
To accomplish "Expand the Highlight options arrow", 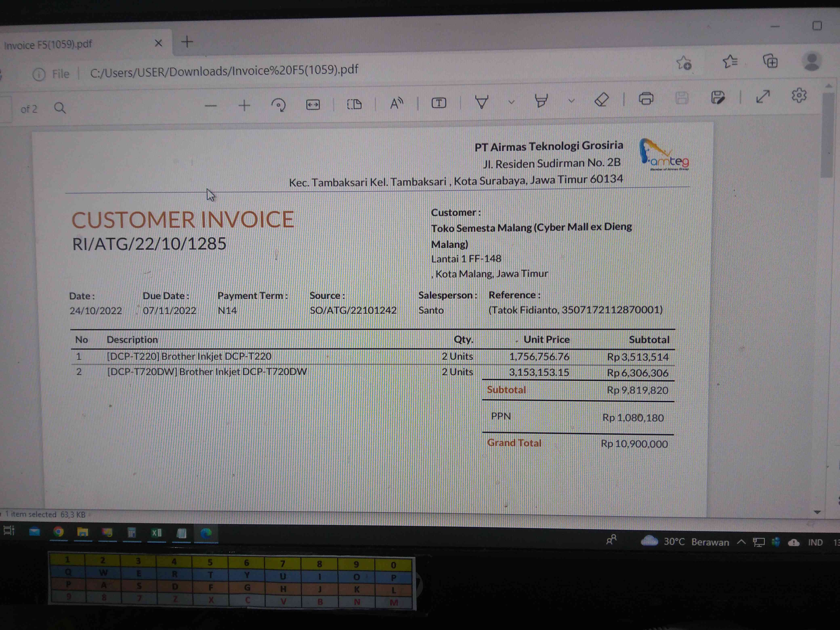I will pyautogui.click(x=571, y=101).
